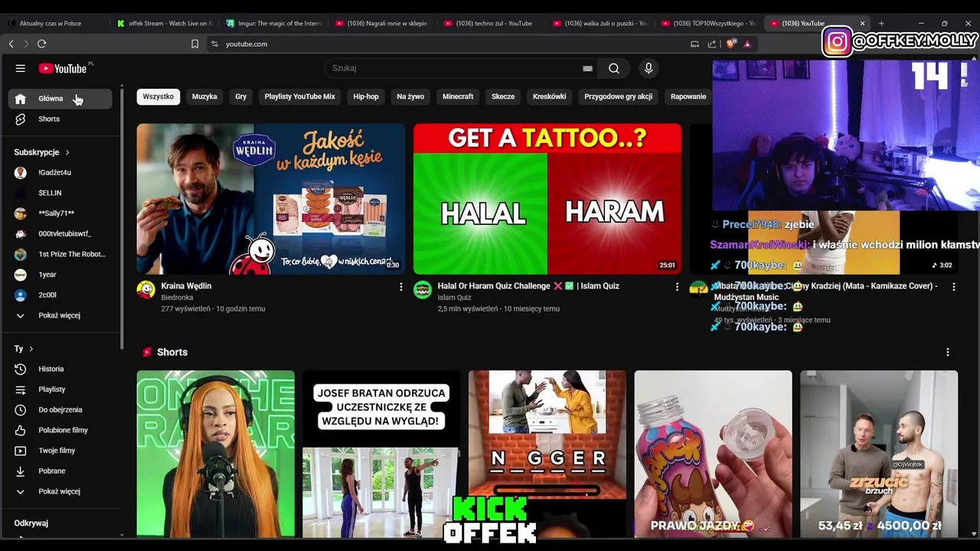Viewport: 980px width, 551px height.
Task: Open the 2c00l subscription channel
Action: [60, 295]
